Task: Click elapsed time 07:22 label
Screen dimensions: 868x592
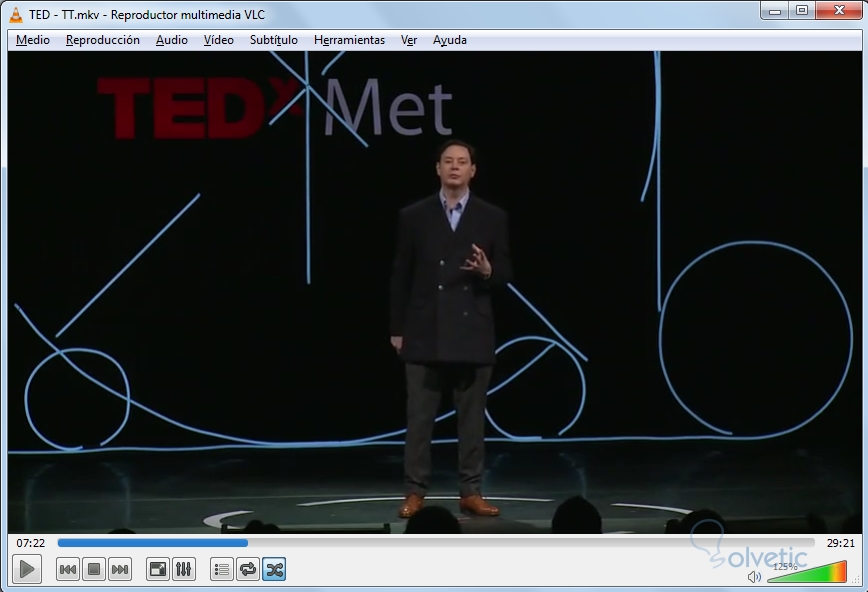Action: [x=30, y=543]
